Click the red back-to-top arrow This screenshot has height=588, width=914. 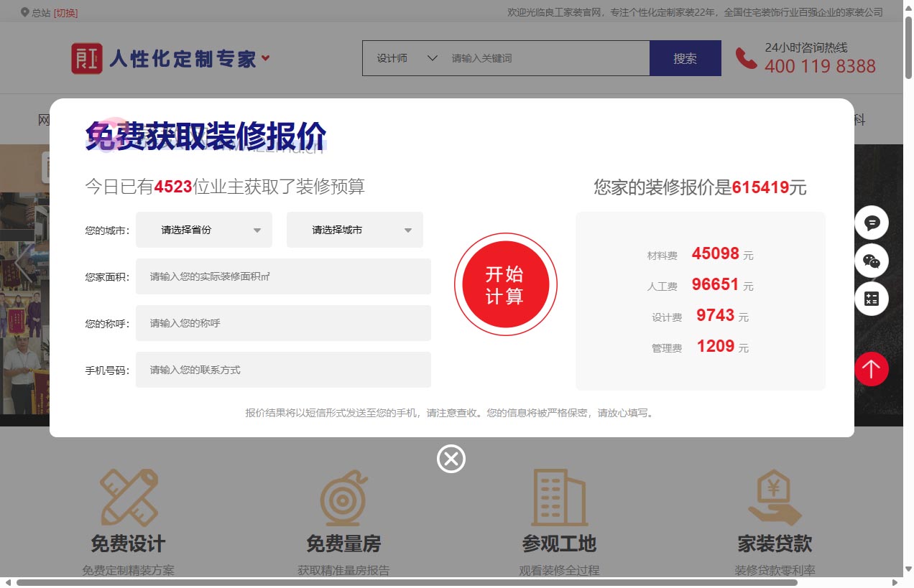click(x=872, y=369)
